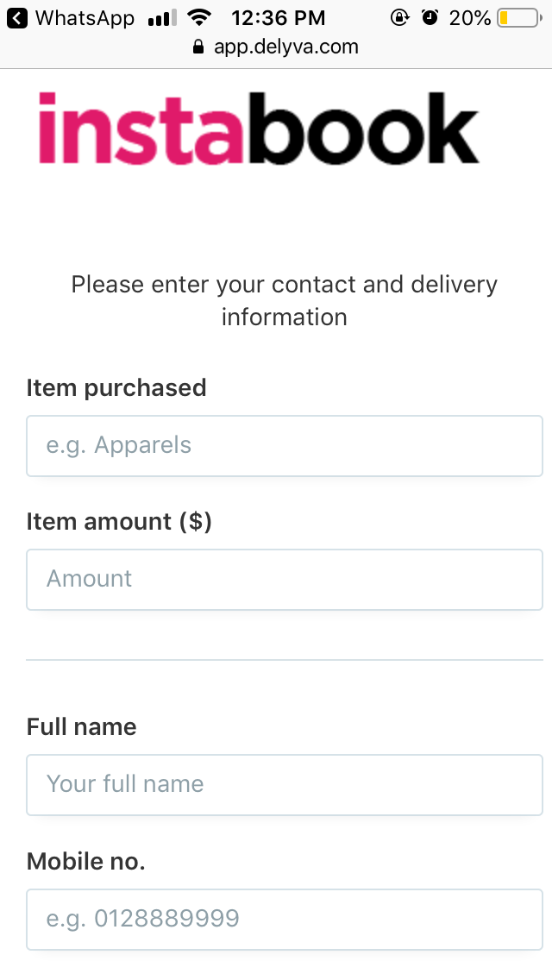
Task: Tap the 20% battery percentage text
Action: point(469,18)
